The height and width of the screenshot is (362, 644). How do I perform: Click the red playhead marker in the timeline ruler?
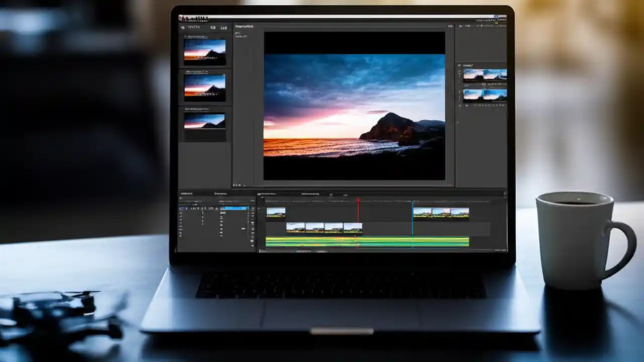click(358, 200)
